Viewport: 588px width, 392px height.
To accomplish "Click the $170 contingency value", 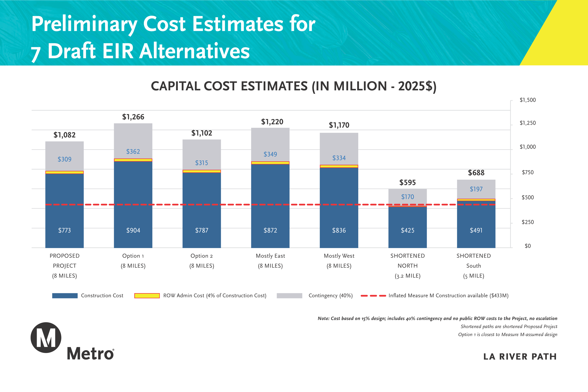I will tap(408, 197).
